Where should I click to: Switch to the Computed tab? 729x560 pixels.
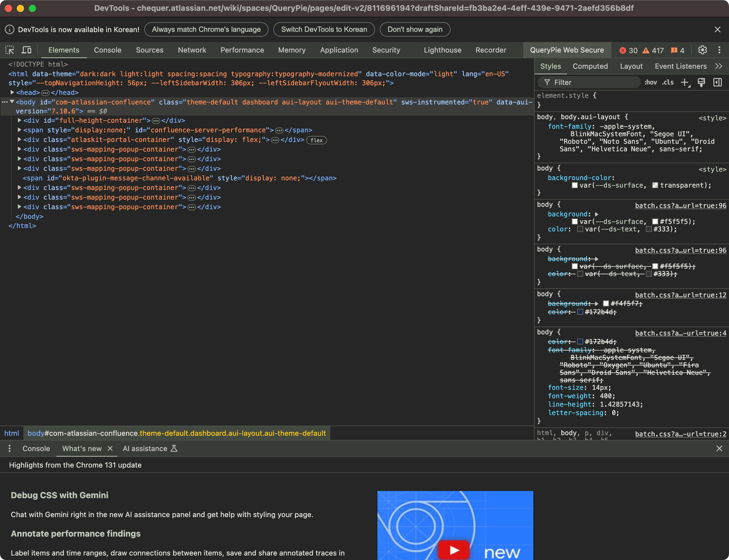tap(590, 66)
